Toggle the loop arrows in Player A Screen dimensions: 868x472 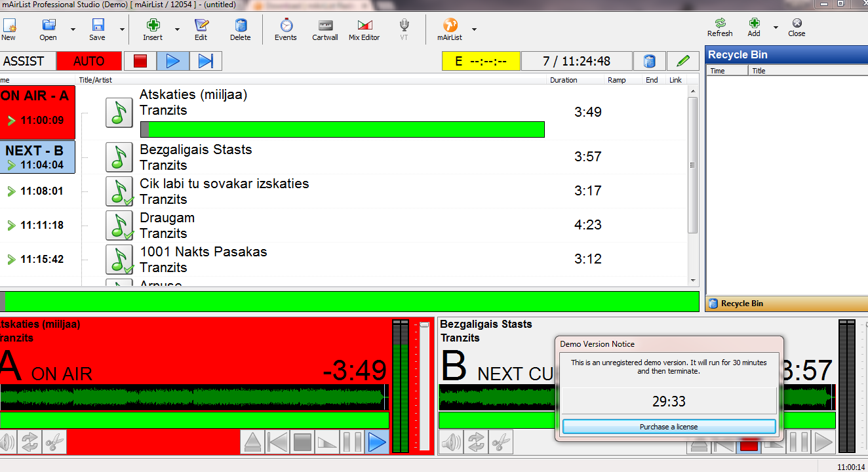click(30, 442)
